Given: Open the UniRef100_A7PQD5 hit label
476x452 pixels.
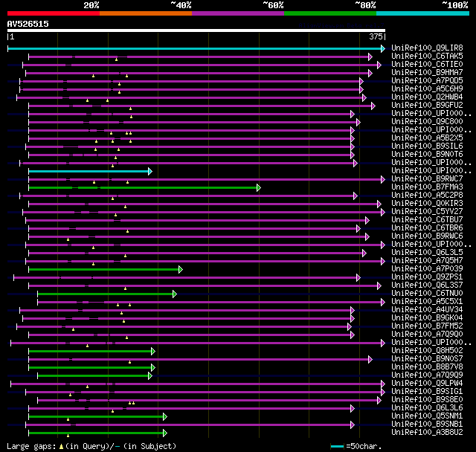Looking at the screenshot, I should (x=427, y=81).
